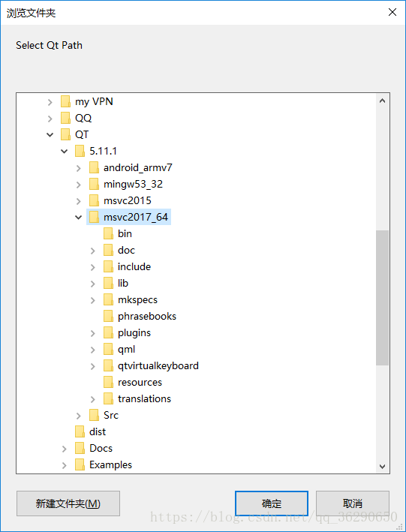Click the Examples folder icon

pos(80,464)
